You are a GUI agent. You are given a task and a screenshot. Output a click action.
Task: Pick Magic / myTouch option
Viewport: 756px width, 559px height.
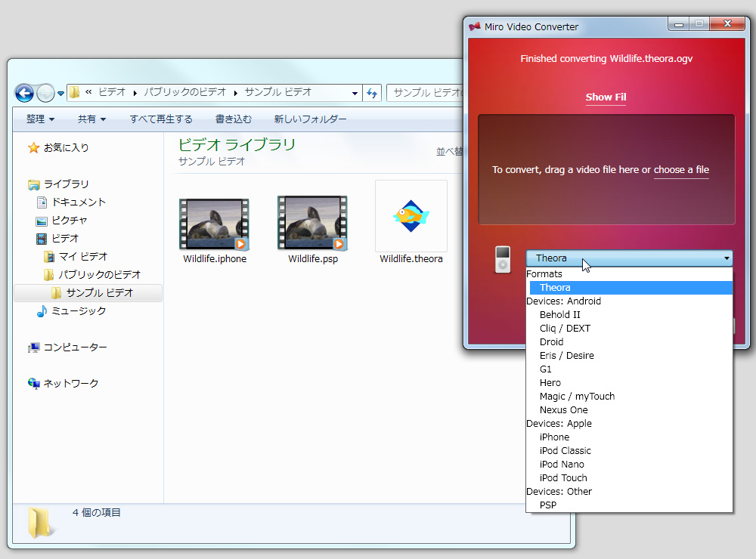point(631,396)
